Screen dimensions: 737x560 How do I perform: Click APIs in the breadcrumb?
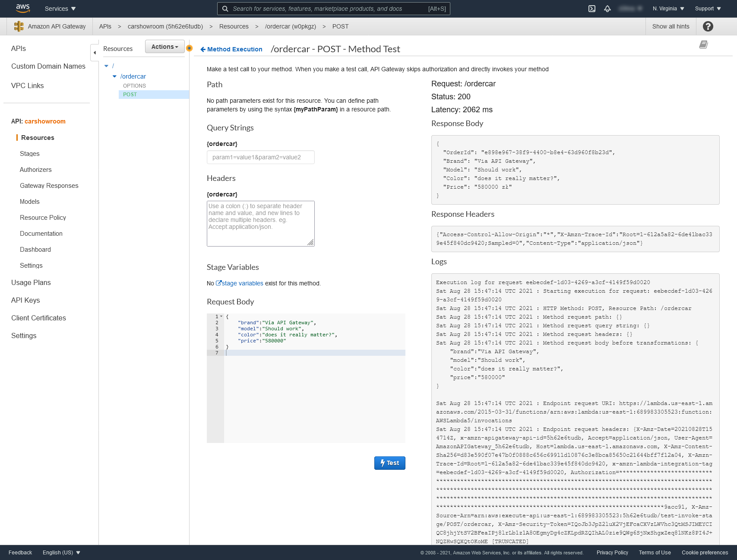105,26
